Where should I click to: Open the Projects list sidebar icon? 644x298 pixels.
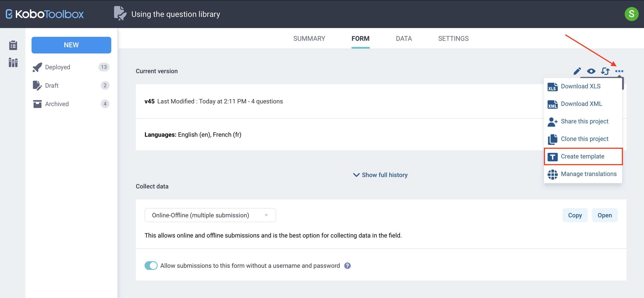(x=13, y=45)
